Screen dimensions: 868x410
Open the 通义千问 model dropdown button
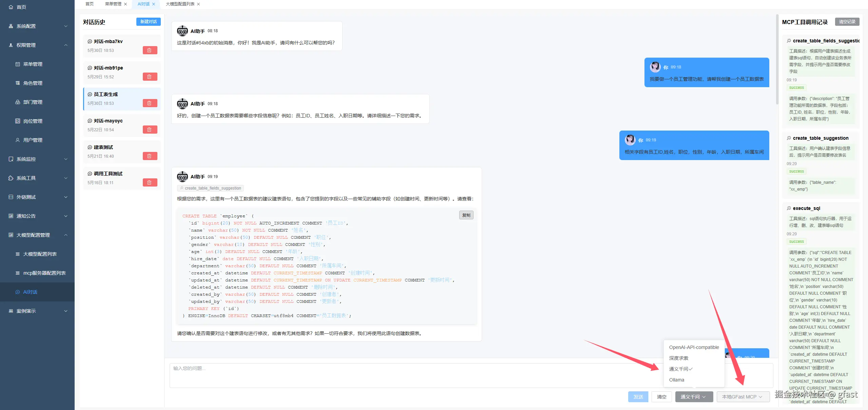(x=694, y=397)
